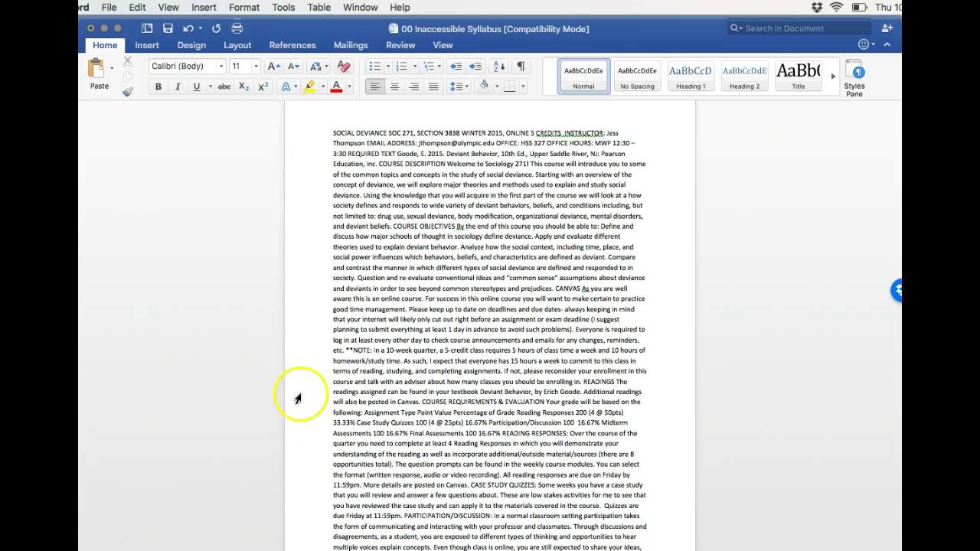
Task: Click the battery icon in menu bar
Action: [860, 7]
